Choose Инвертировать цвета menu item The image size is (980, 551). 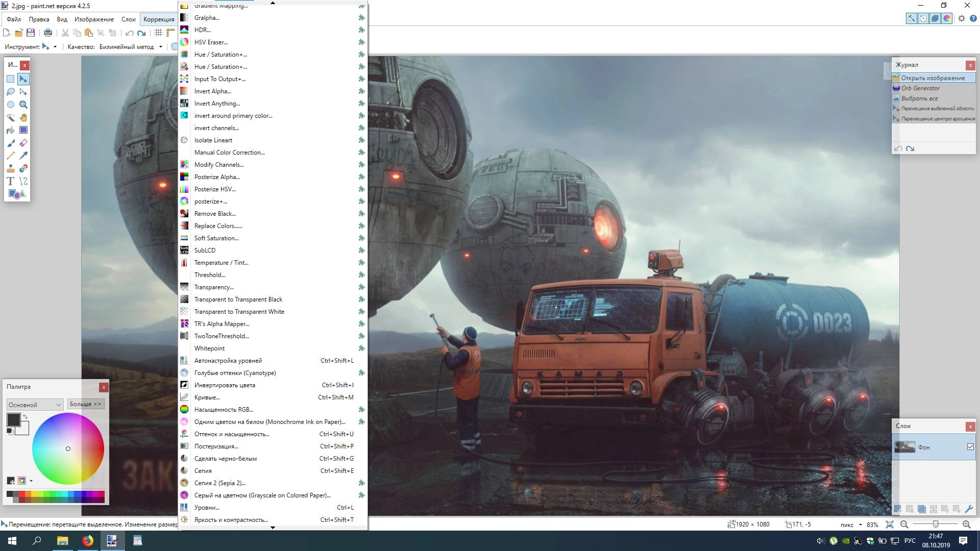(x=273, y=385)
